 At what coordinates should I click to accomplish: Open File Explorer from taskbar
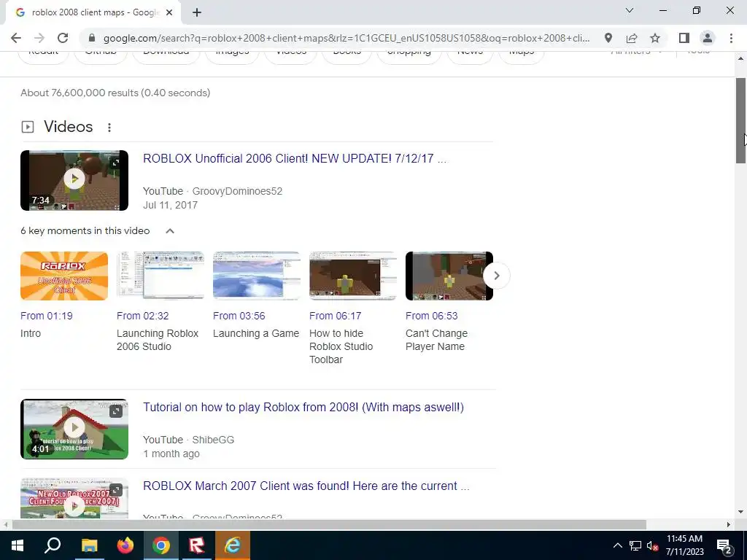(89, 545)
